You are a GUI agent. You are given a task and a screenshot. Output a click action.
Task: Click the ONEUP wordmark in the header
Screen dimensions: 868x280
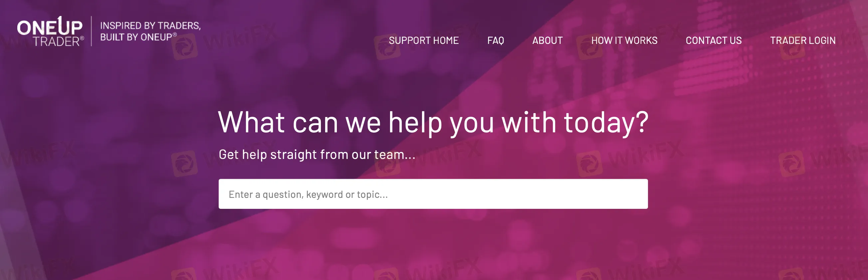50,26
